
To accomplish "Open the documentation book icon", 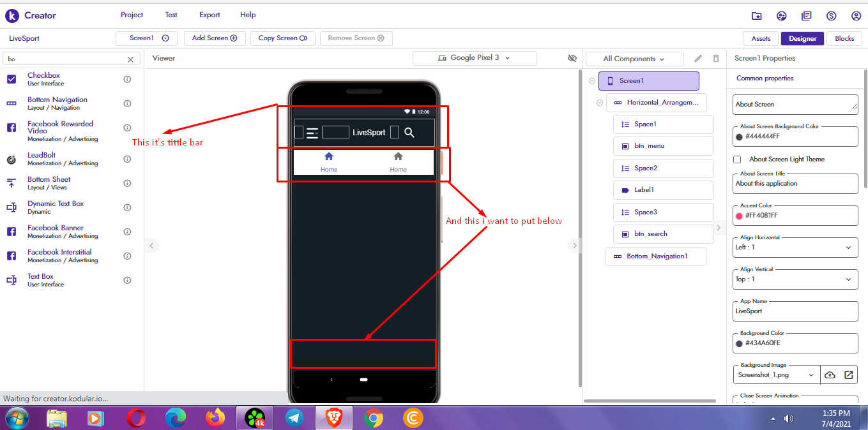I will 807,16.
